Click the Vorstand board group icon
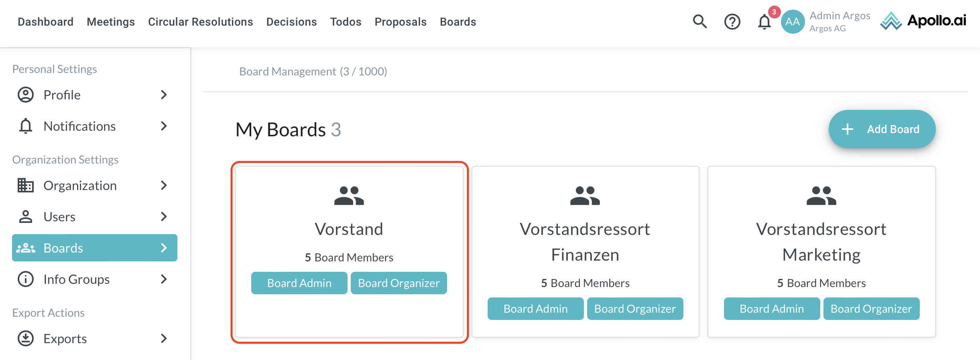Image resolution: width=980 pixels, height=360 pixels. [349, 196]
